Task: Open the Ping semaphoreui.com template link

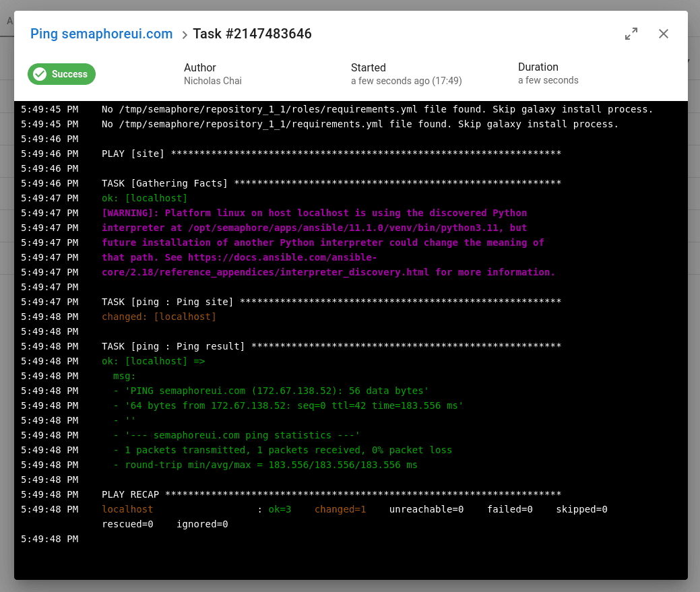Action: [101, 34]
